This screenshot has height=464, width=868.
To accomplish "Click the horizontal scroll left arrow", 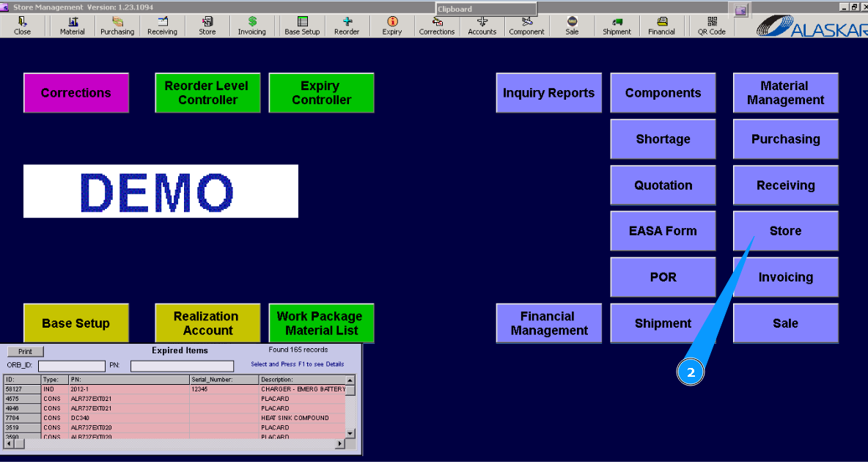I will tap(7, 443).
